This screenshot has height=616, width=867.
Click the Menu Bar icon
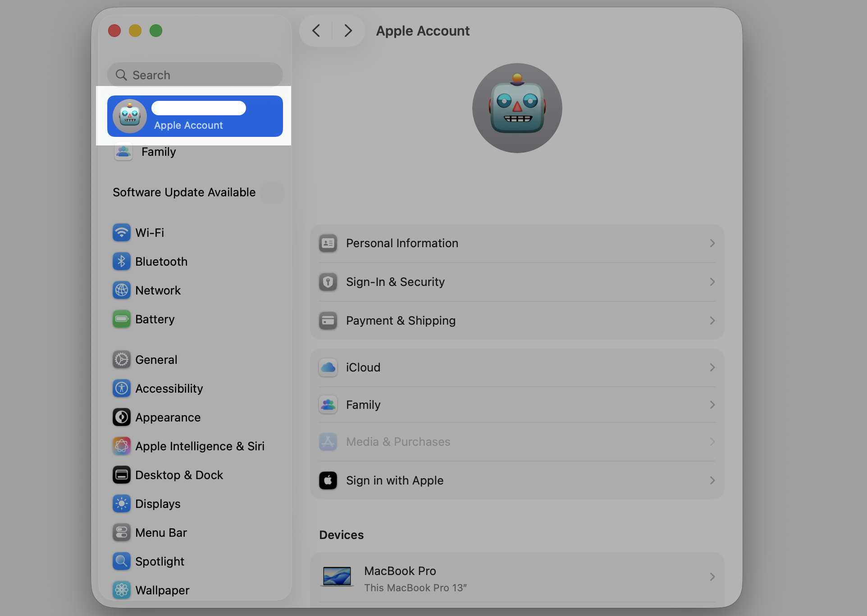tap(122, 533)
